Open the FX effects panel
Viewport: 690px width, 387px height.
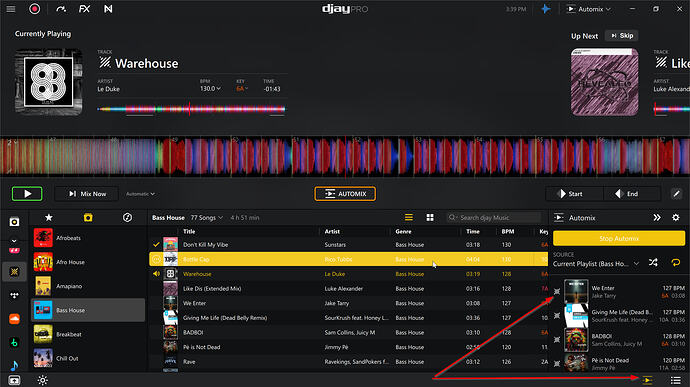84,9
